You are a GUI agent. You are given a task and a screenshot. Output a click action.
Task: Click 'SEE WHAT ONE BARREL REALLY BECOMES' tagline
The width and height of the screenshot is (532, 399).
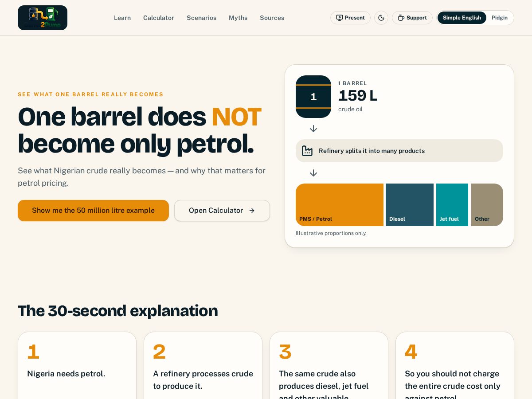tap(91, 94)
